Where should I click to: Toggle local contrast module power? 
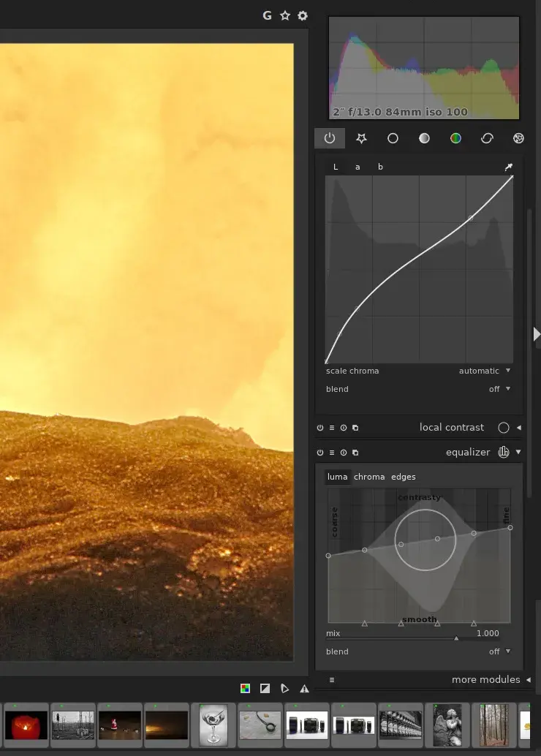click(x=320, y=428)
